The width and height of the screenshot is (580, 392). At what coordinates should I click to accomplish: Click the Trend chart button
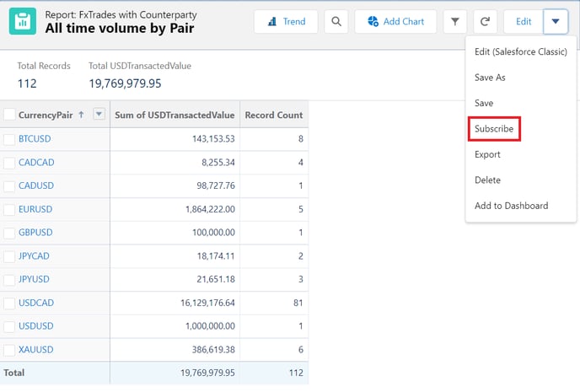tap(286, 22)
